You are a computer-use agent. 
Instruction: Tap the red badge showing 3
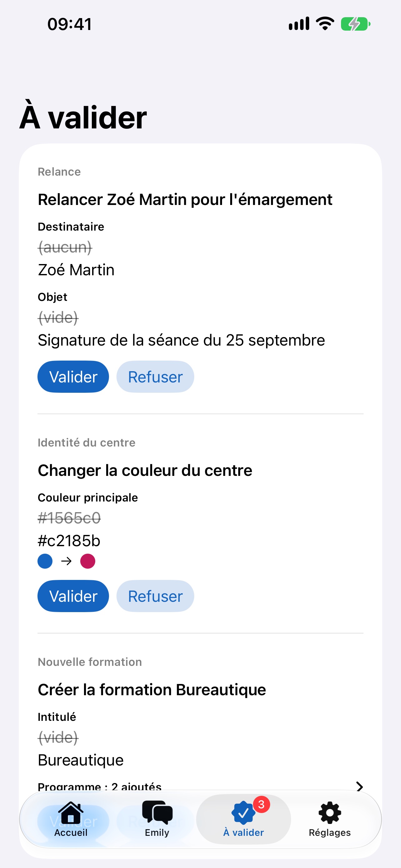click(261, 805)
